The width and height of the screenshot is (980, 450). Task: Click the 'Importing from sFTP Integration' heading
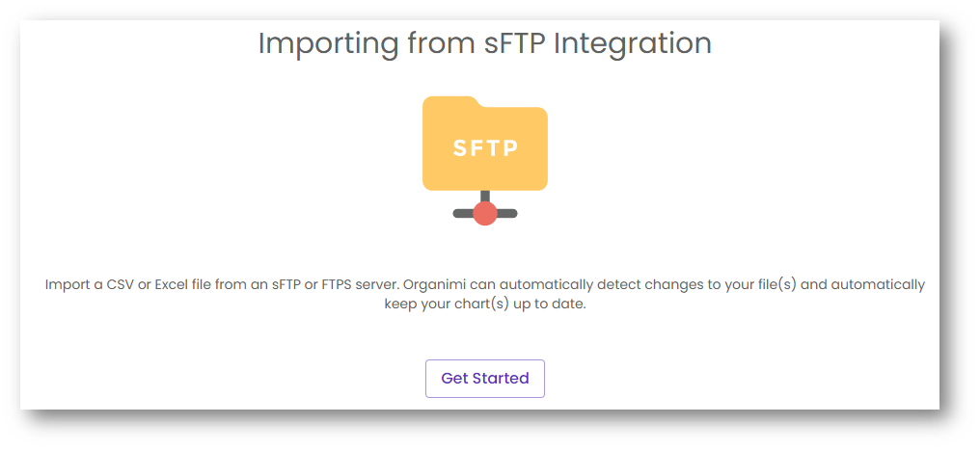pos(484,43)
